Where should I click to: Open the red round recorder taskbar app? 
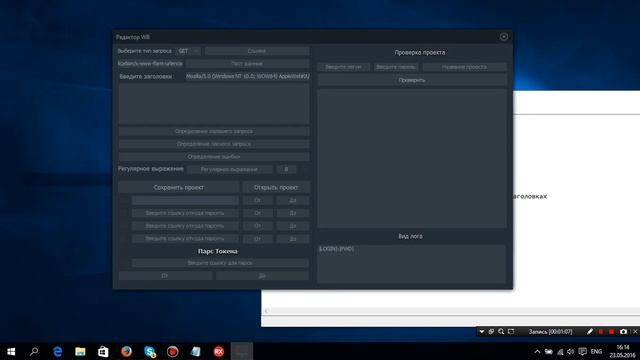click(173, 351)
